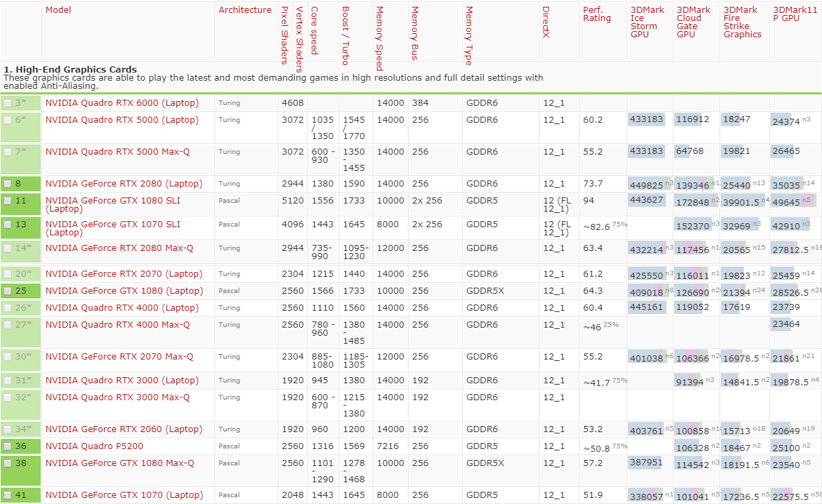Screen dimensions: 822x504
Task: Check the box next to Quadro RTX 5000 (Laptop)
Action: (x=7, y=120)
